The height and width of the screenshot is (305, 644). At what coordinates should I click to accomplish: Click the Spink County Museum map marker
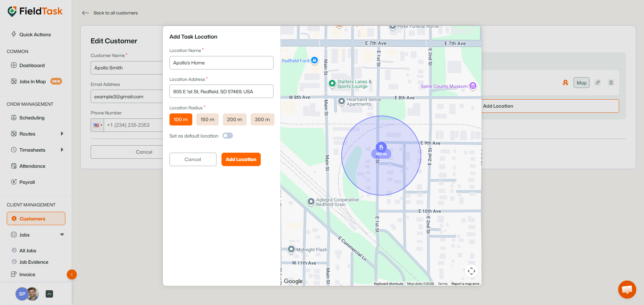coord(473,86)
